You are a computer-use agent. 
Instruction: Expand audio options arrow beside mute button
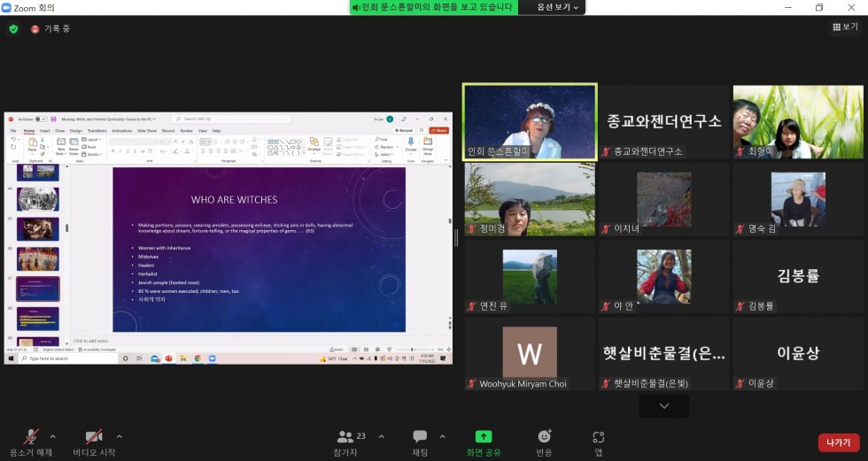click(x=52, y=436)
